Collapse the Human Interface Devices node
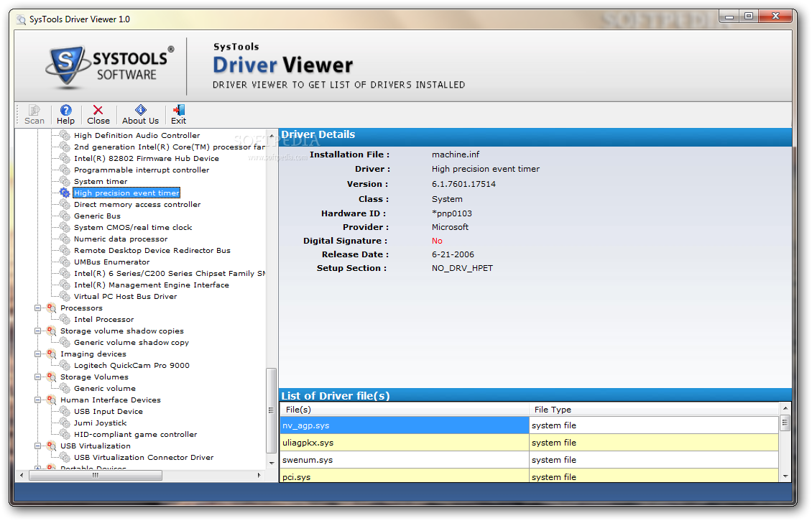 point(38,400)
